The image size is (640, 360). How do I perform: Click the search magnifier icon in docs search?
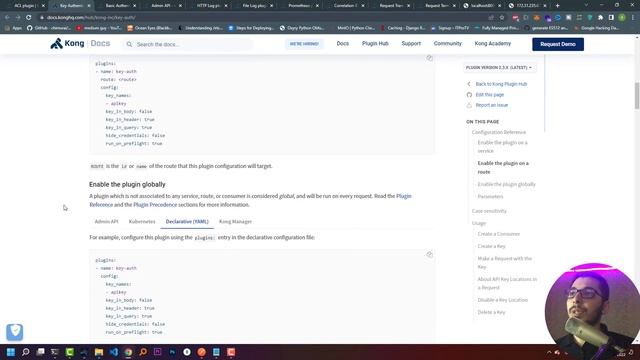point(129,44)
